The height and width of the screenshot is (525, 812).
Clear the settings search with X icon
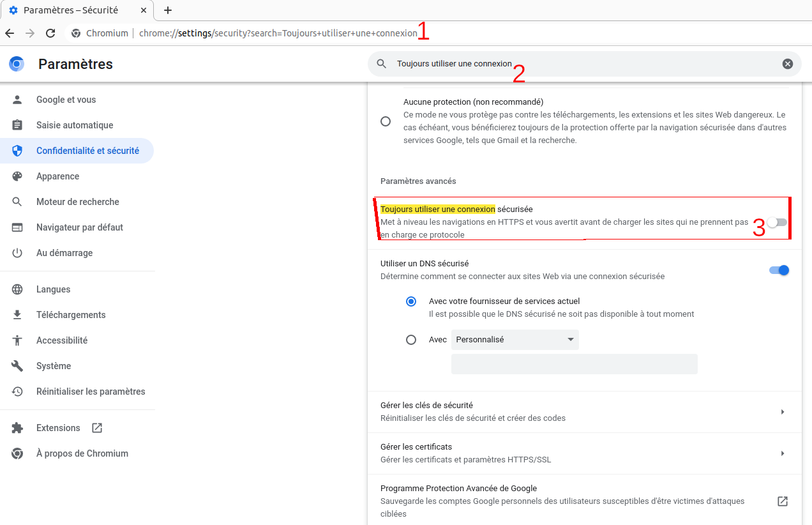(788, 64)
